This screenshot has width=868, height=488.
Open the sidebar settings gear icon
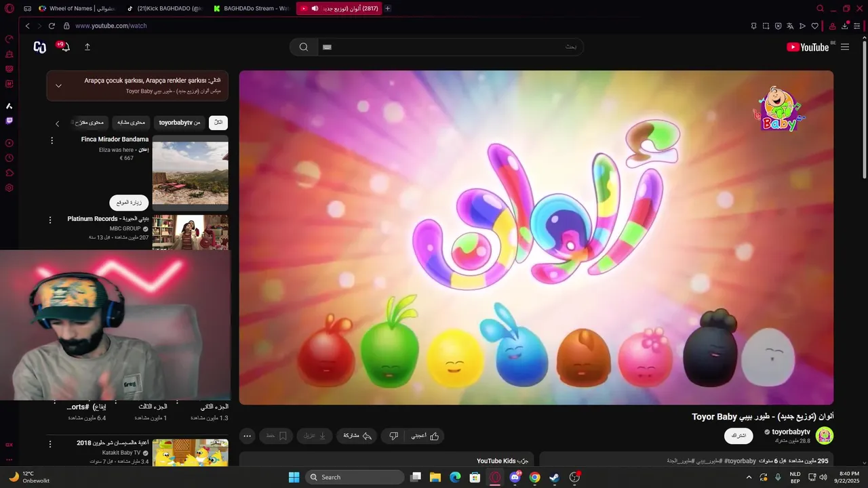[x=9, y=188]
